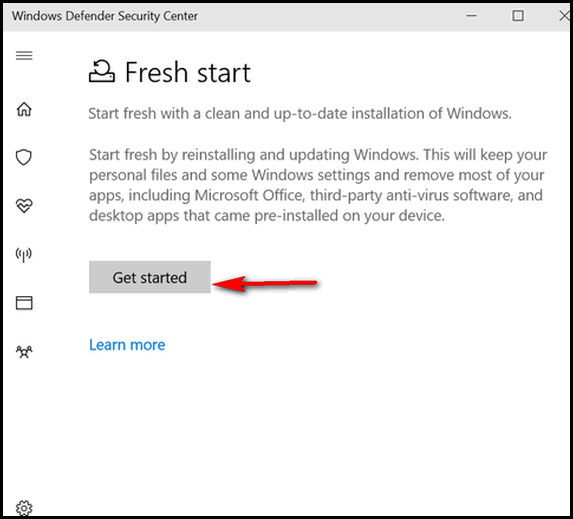573x519 pixels.
Task: Open Firewall & network protection antenna icon
Action: point(24,254)
